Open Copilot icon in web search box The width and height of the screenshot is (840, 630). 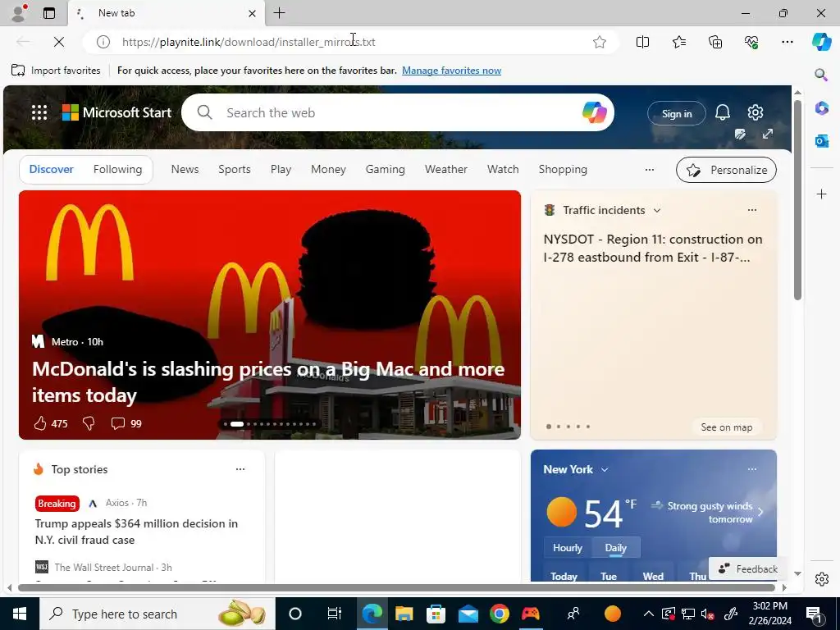(594, 112)
